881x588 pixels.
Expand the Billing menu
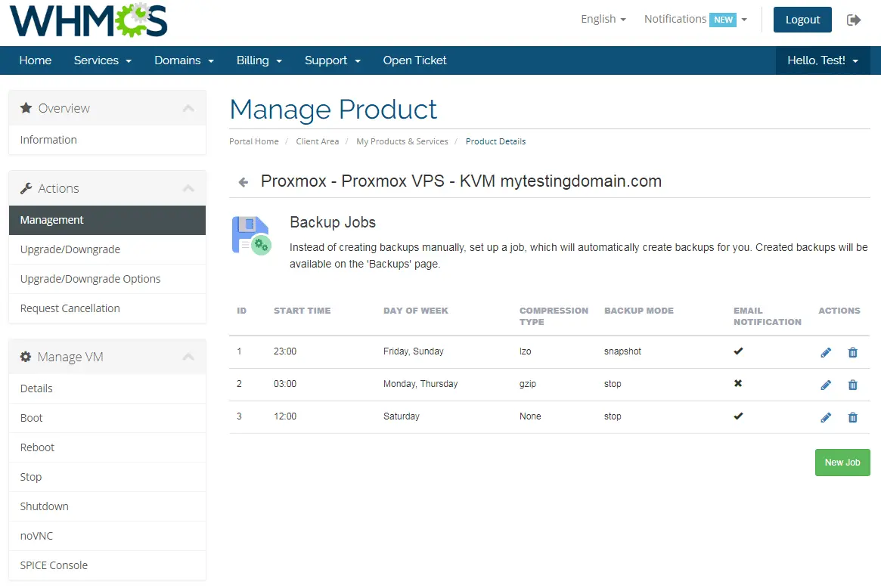click(259, 60)
